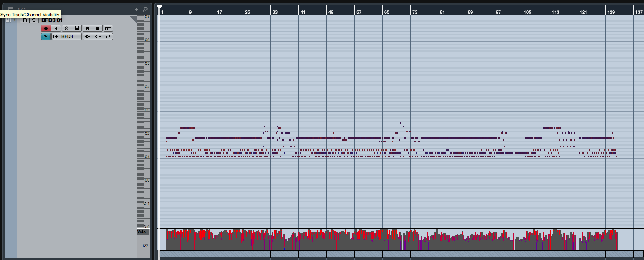Image resolution: width=644 pixels, height=260 pixels.
Task: Toggle the speaker monitor button
Action: coord(56,28)
